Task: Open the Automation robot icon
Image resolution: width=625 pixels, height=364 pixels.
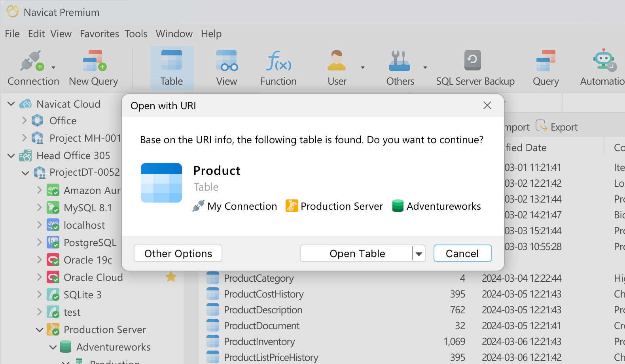Action: click(604, 61)
